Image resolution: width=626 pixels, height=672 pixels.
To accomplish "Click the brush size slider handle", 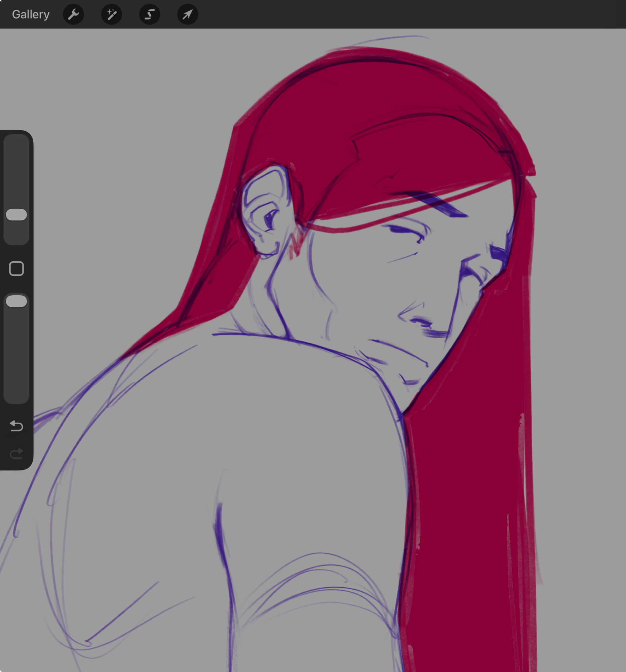I will pyautogui.click(x=16, y=215).
